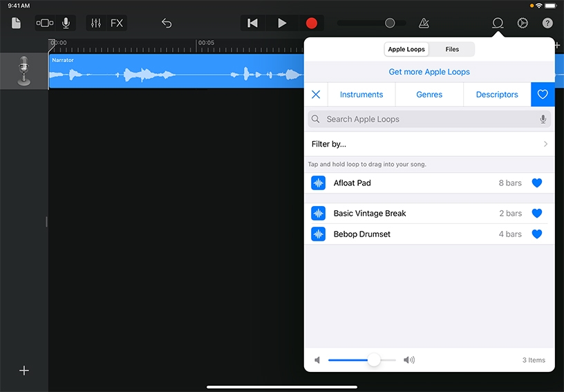Image resolution: width=564 pixels, height=392 pixels.
Task: Unfavorite the Afloat Pad loop
Action: [537, 183]
